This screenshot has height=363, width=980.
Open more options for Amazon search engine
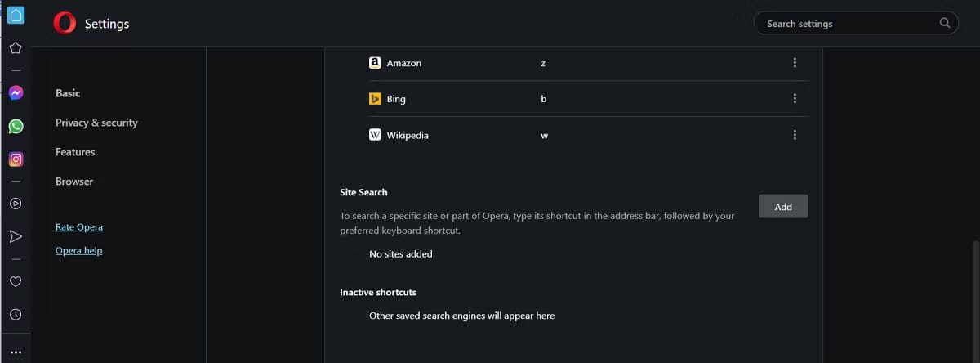click(x=795, y=63)
